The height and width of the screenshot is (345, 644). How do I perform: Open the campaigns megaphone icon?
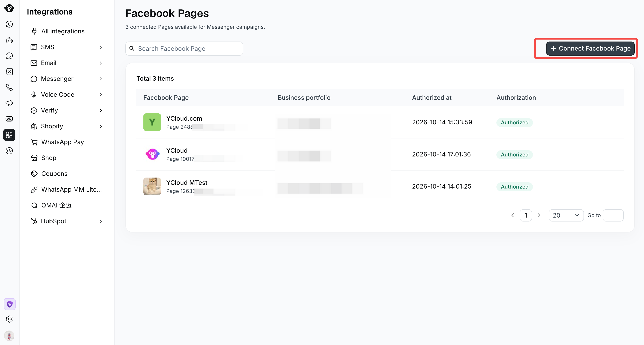click(x=9, y=103)
